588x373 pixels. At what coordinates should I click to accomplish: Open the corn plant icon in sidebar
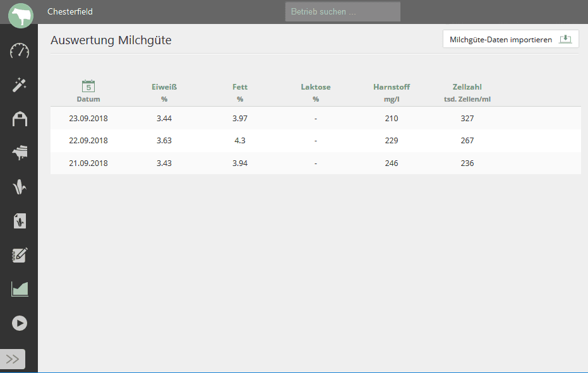(x=20, y=187)
